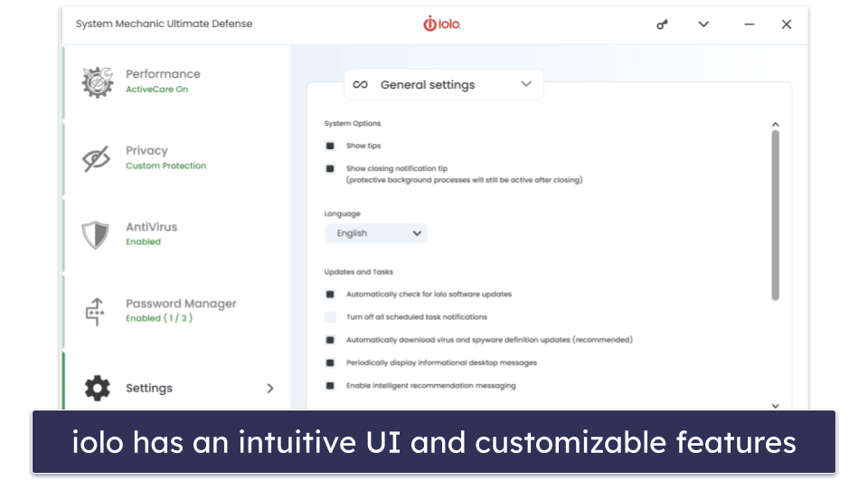Expand the General settings dropdown
The height and width of the screenshot is (481, 868).
coord(443,85)
